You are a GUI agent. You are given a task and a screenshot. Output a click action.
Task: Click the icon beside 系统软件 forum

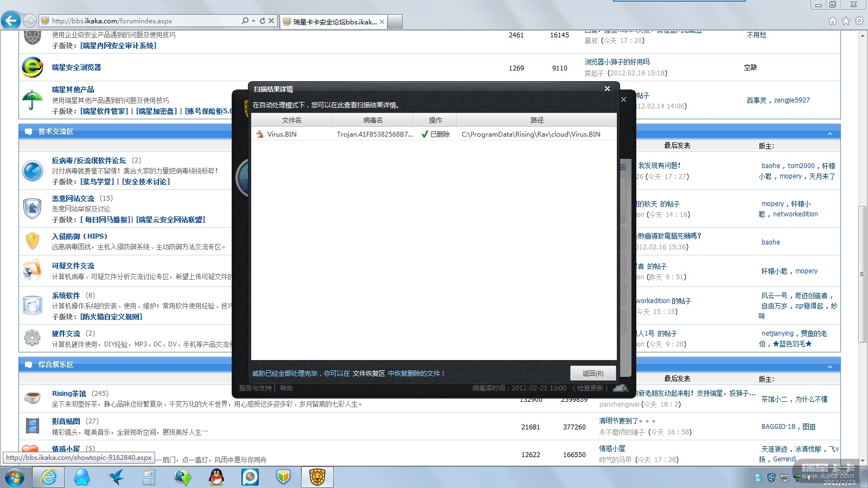(33, 305)
